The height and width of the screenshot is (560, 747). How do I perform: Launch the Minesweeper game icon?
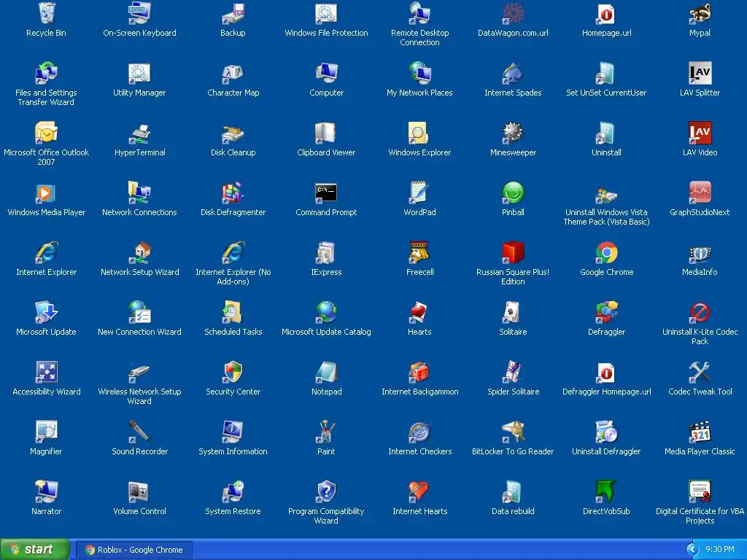(513, 133)
